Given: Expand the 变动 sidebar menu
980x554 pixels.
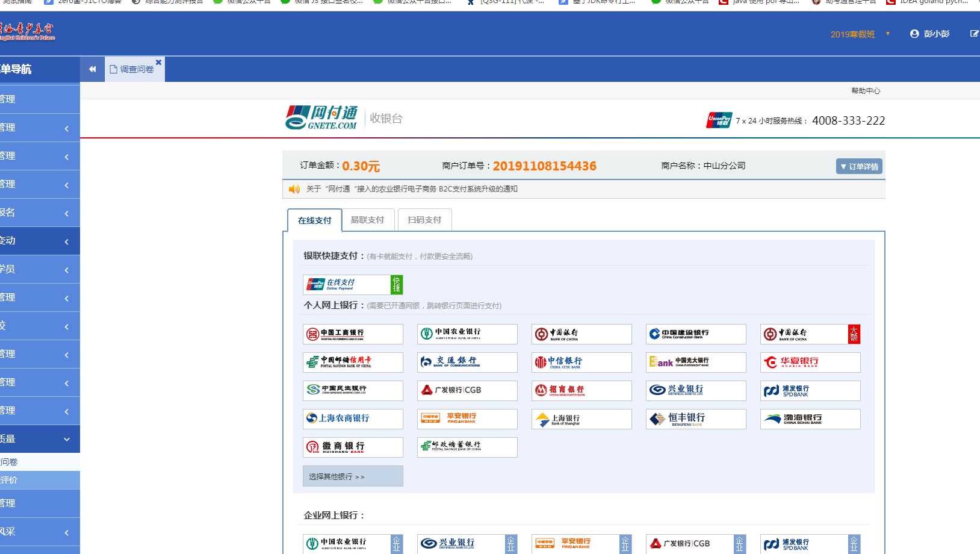Looking at the screenshot, I should 40,241.
